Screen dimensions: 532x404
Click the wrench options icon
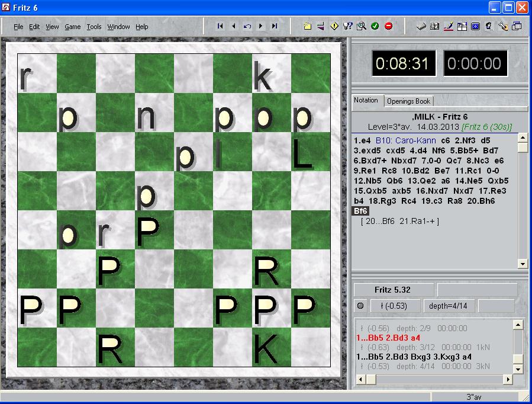[x=503, y=26]
